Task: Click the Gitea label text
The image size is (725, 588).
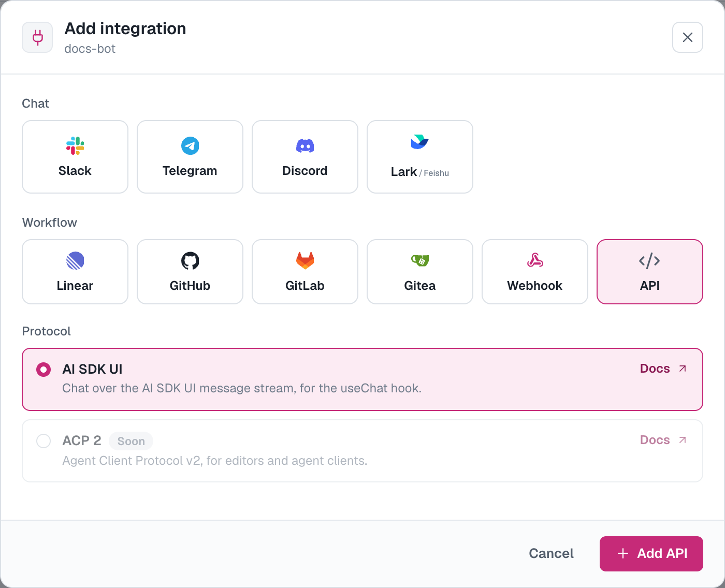Action: [420, 286]
